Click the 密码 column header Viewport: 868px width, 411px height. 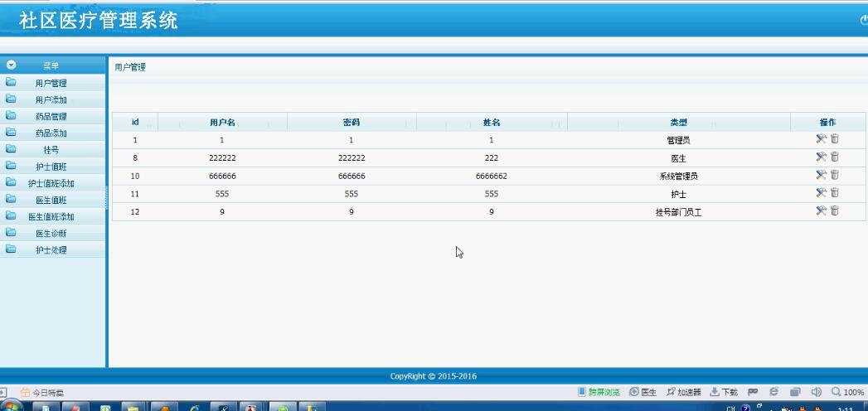point(352,123)
